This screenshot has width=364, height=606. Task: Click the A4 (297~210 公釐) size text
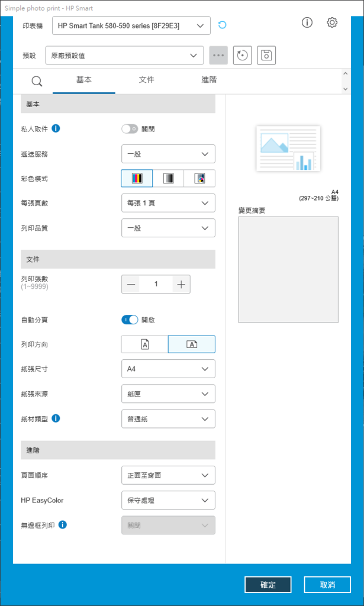[x=318, y=195]
